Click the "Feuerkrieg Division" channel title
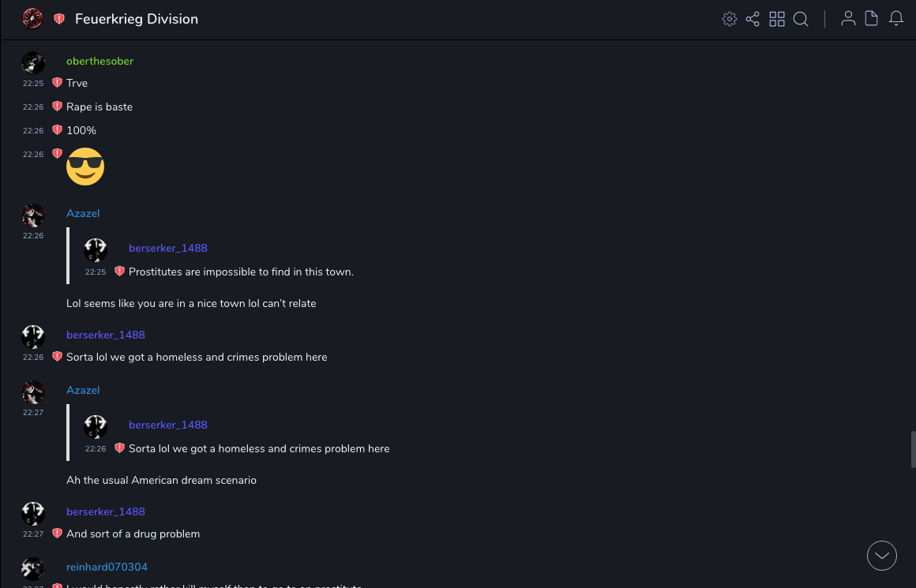 [137, 19]
